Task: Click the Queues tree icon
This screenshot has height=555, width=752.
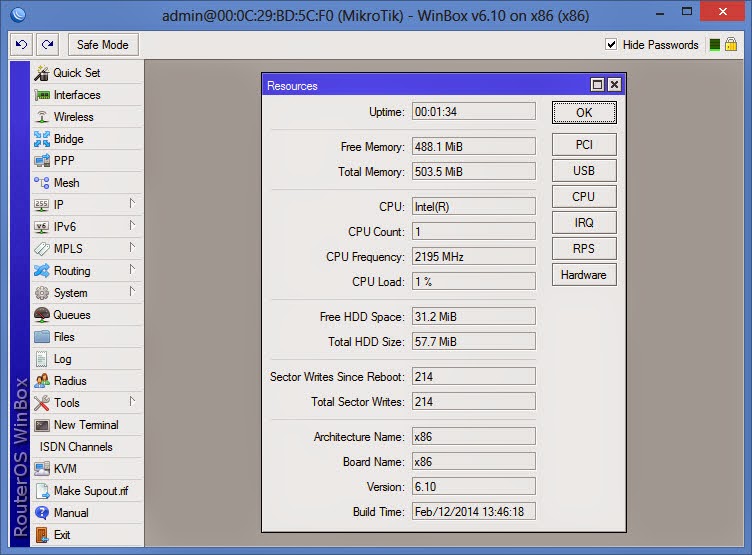Action: (x=42, y=315)
